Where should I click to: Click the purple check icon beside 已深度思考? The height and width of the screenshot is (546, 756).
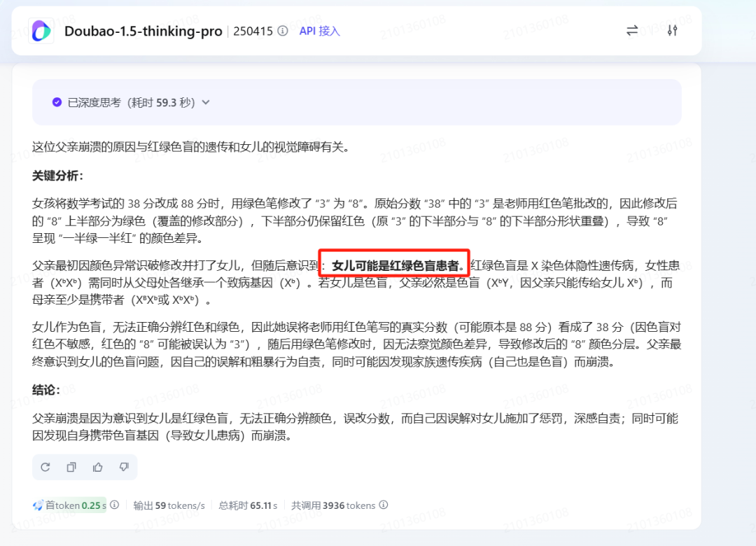click(x=57, y=102)
